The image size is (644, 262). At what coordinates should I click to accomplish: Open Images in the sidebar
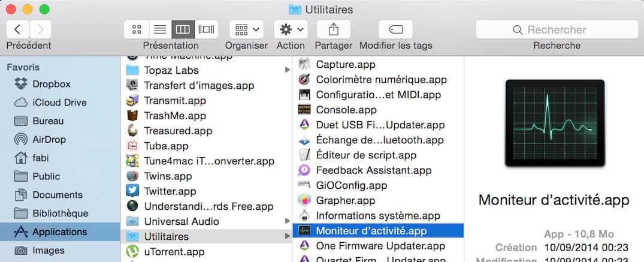coord(60,250)
